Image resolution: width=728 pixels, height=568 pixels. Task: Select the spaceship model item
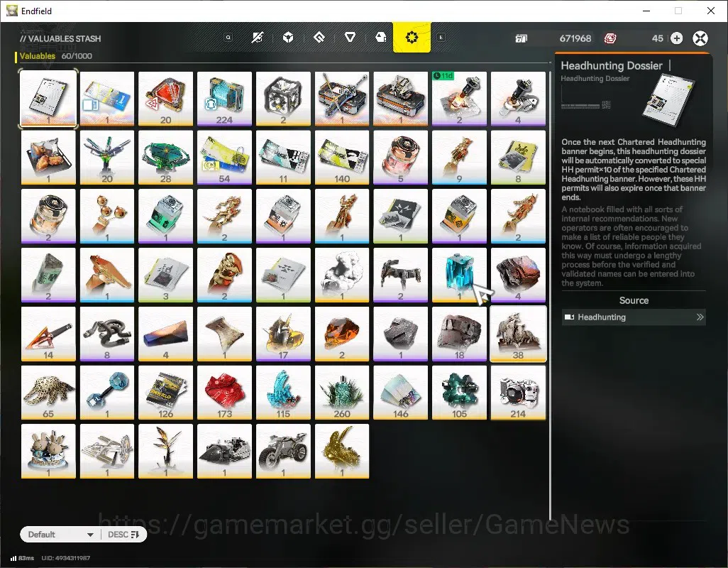coord(106,452)
